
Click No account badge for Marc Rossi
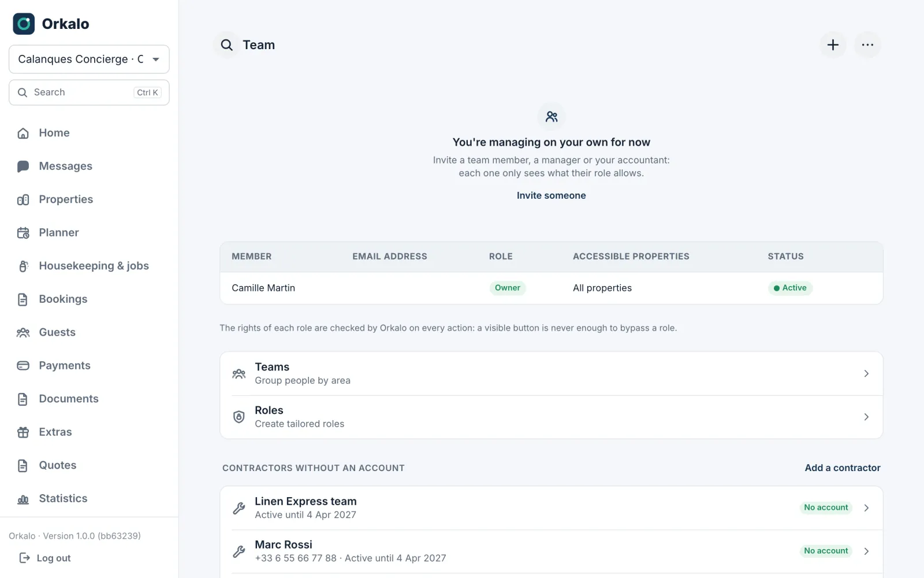(826, 551)
